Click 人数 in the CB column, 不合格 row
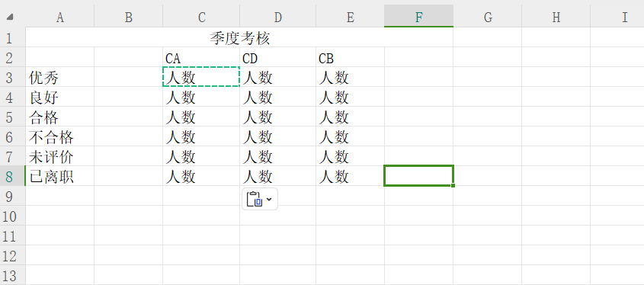This screenshot has height=285, width=644. point(351,136)
